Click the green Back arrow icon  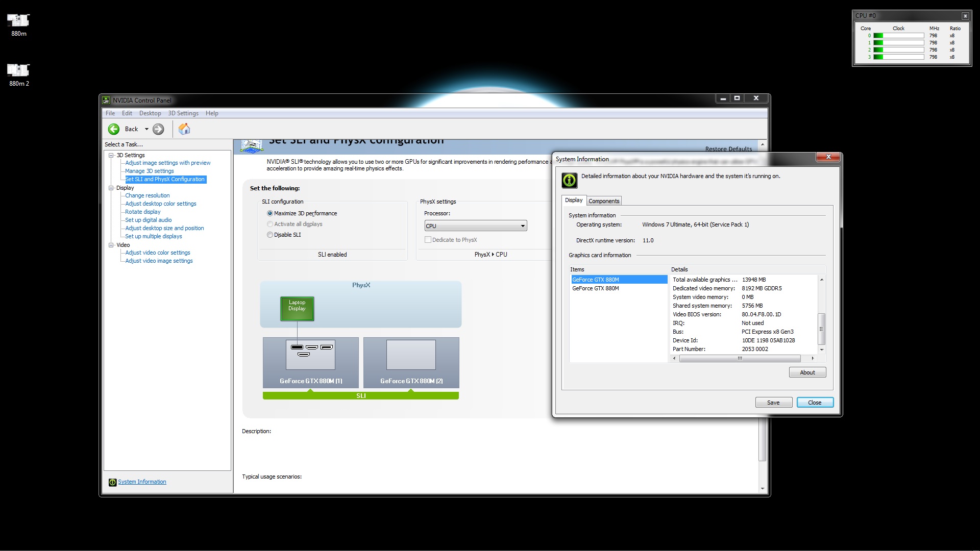click(114, 129)
